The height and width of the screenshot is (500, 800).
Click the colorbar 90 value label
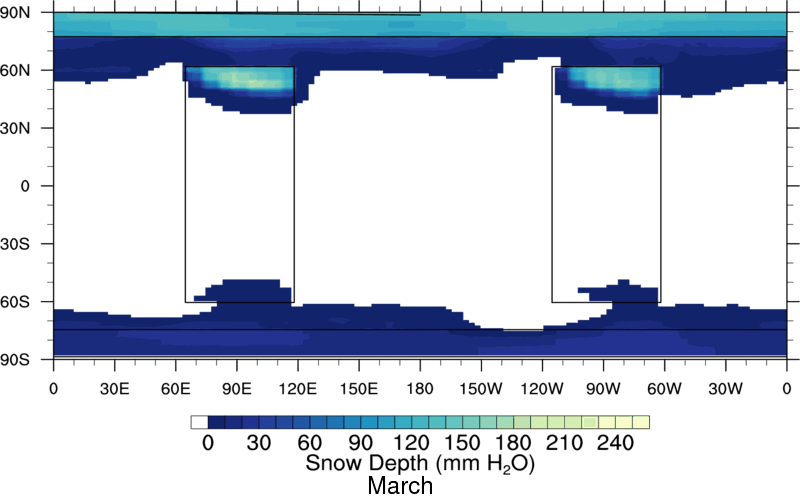pyautogui.click(x=361, y=442)
